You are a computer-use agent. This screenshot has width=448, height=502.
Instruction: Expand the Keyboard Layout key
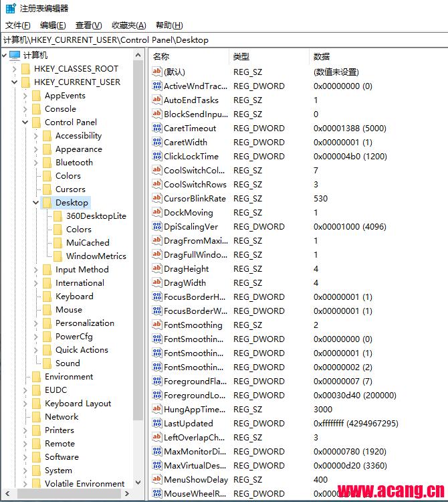pos(25,404)
